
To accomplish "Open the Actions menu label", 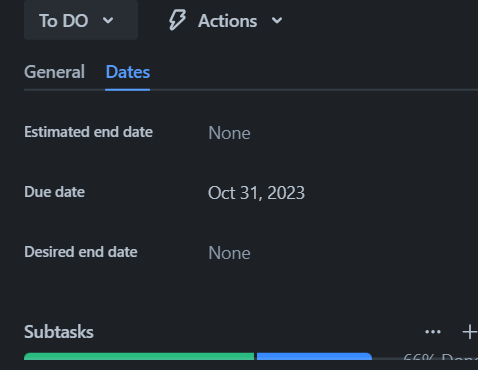I will (227, 21).
